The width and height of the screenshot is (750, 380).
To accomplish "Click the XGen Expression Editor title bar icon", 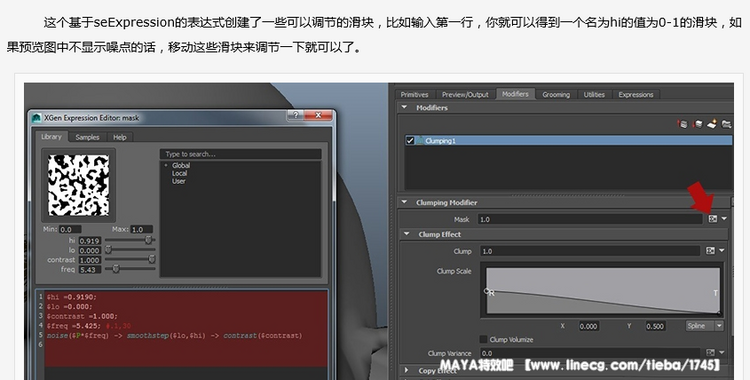I will point(37,118).
